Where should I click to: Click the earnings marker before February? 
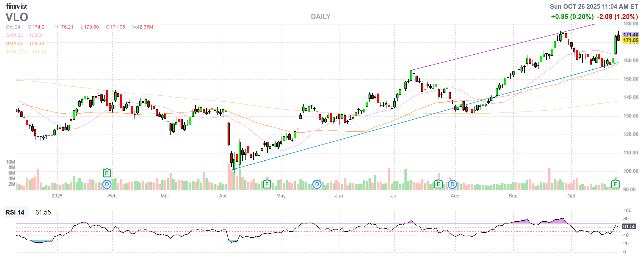[x=107, y=173]
